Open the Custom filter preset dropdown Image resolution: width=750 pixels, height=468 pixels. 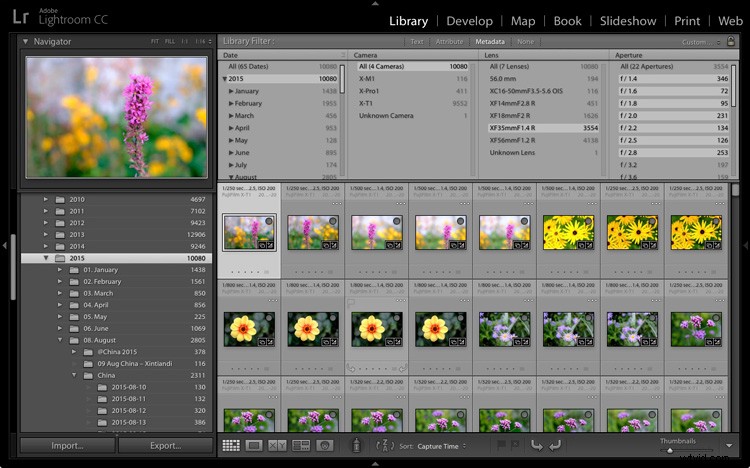701,42
